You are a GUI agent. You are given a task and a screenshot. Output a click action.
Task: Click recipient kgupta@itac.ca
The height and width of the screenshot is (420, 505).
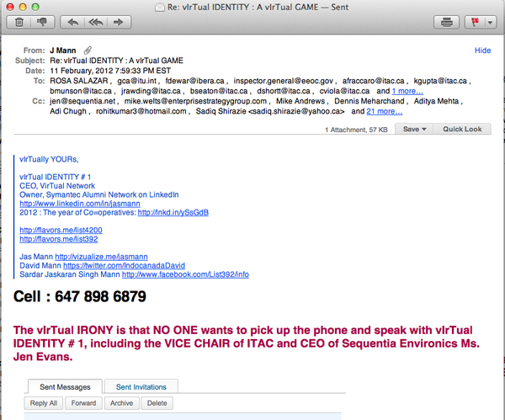[440, 81]
